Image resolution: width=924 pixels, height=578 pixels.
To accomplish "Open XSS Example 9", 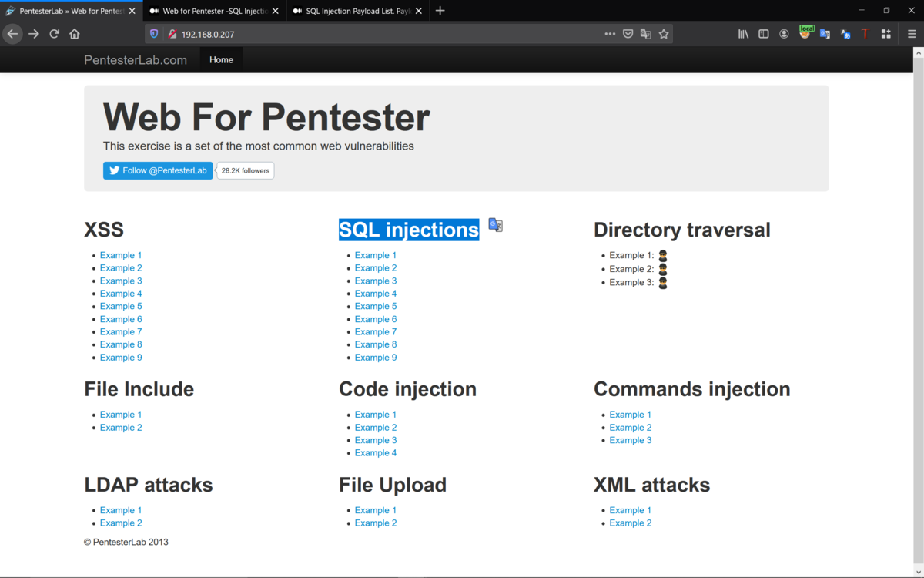I will coord(121,358).
